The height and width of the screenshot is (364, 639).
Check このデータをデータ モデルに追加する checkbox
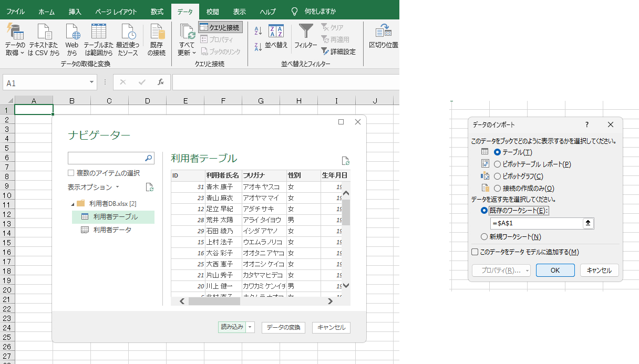(x=475, y=252)
